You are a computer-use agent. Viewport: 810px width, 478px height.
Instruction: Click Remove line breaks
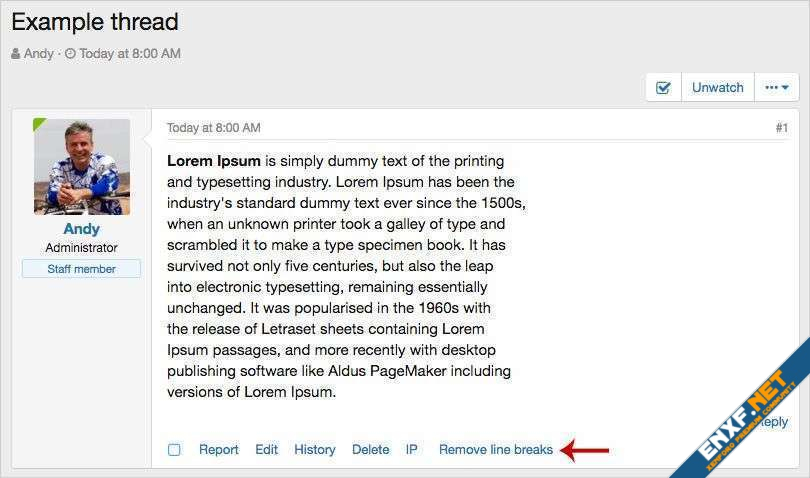coord(495,450)
